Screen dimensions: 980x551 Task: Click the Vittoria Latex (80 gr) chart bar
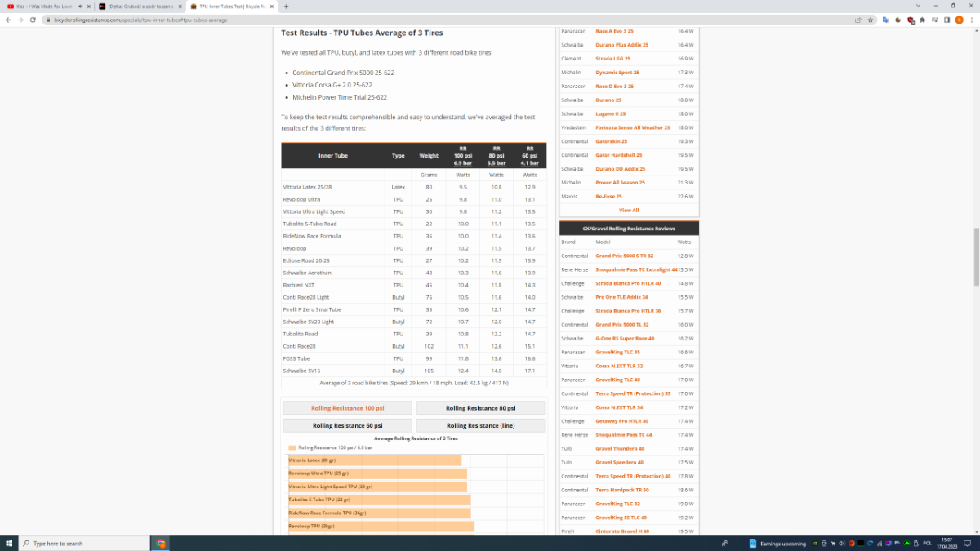(375, 460)
